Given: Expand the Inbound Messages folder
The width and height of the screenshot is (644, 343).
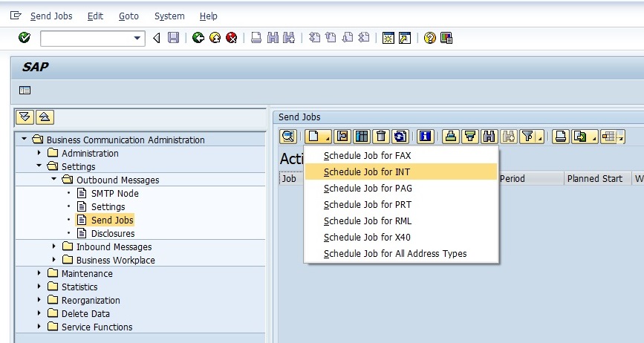Looking at the screenshot, I should (x=53, y=246).
